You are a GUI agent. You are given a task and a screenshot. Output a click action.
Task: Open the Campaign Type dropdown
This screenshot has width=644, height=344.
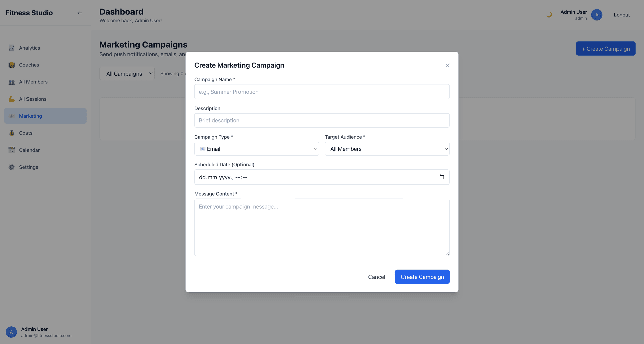click(256, 149)
